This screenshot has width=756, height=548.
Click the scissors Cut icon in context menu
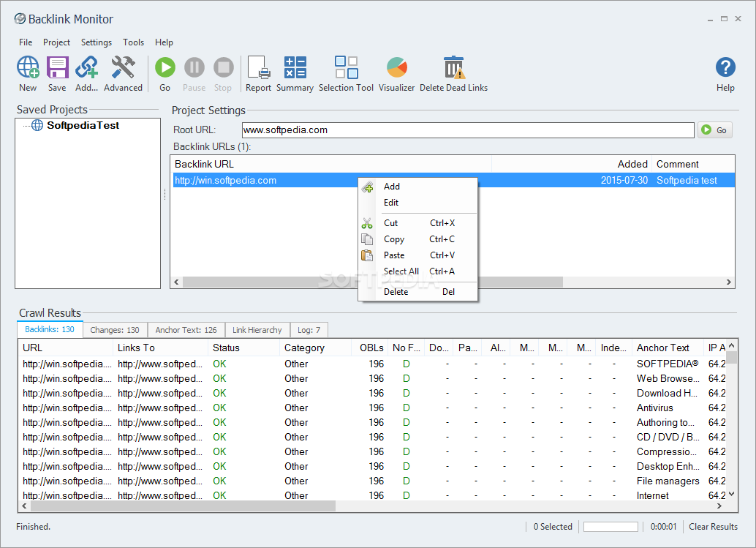[x=367, y=223]
